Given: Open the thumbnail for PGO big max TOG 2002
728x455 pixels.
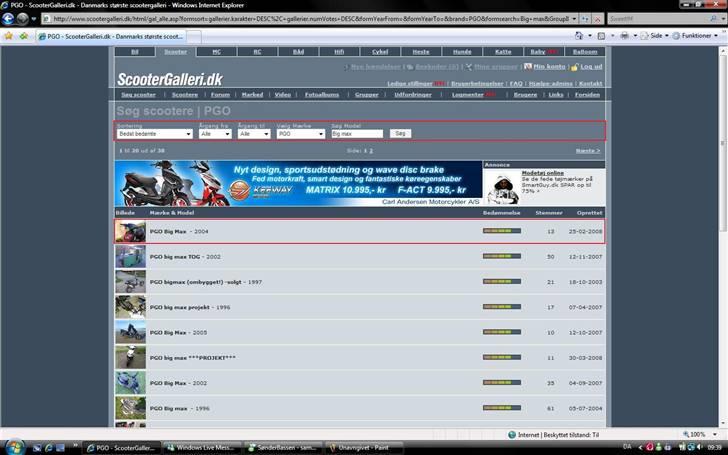Looking at the screenshot, I should coord(130,257).
